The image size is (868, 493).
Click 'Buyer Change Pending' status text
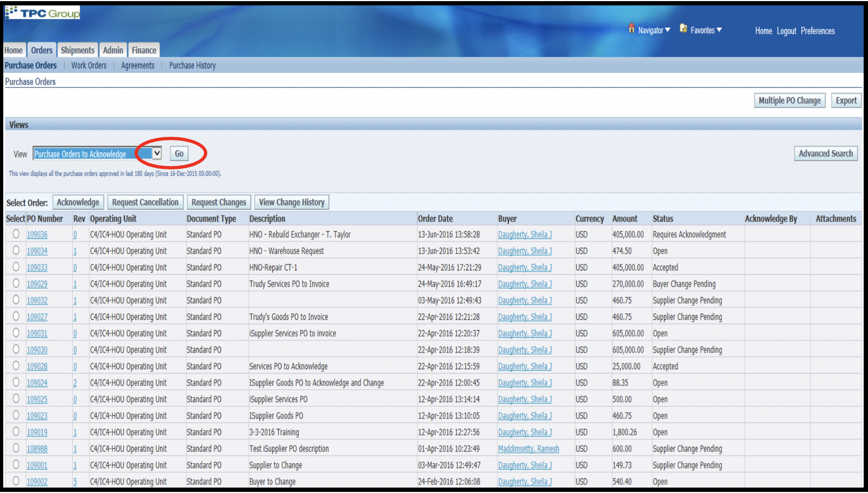point(684,284)
